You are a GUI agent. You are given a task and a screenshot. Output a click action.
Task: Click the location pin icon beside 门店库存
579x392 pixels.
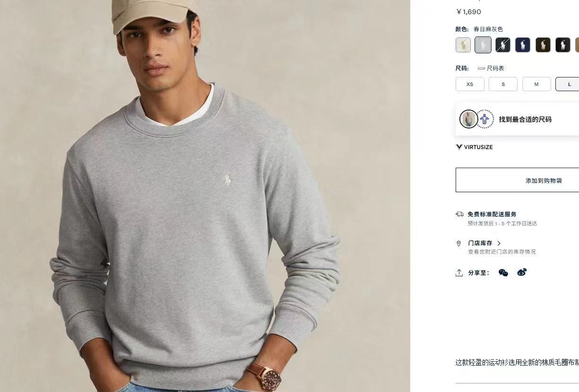tap(458, 244)
